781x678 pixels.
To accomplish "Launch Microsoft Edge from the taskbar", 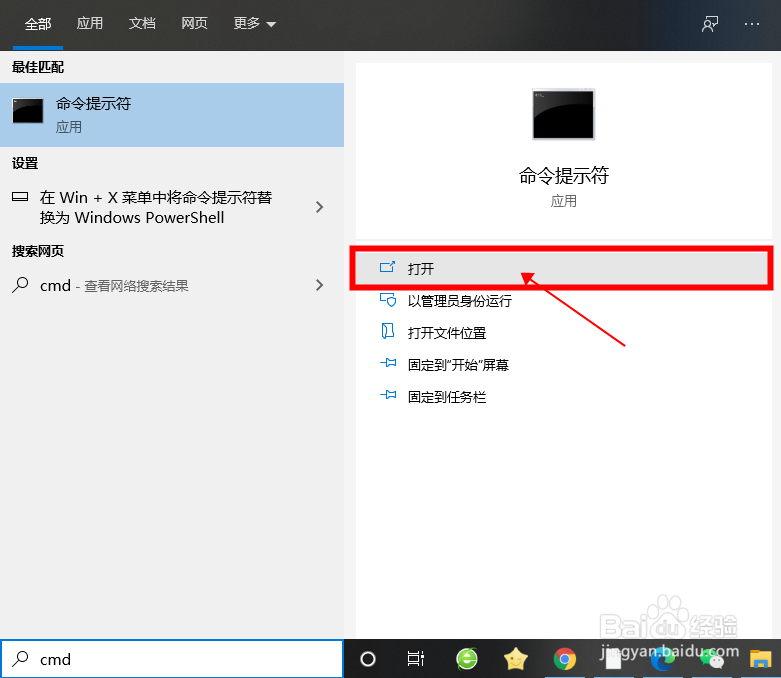I will click(x=662, y=660).
